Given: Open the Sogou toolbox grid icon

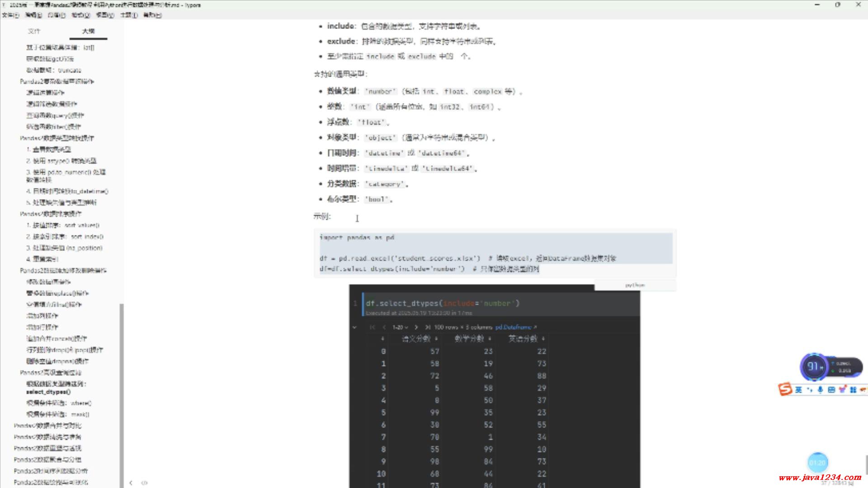Looking at the screenshot, I should point(853,389).
